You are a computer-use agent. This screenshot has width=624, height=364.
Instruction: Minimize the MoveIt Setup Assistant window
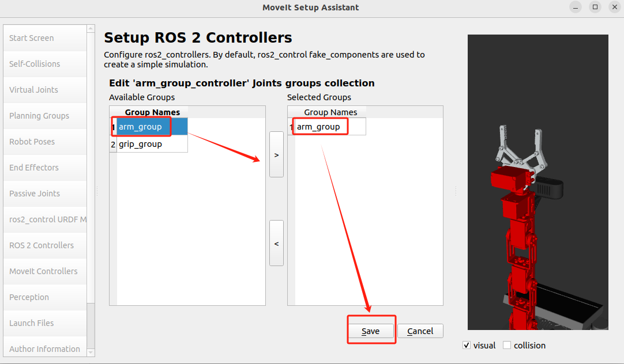tap(576, 7)
